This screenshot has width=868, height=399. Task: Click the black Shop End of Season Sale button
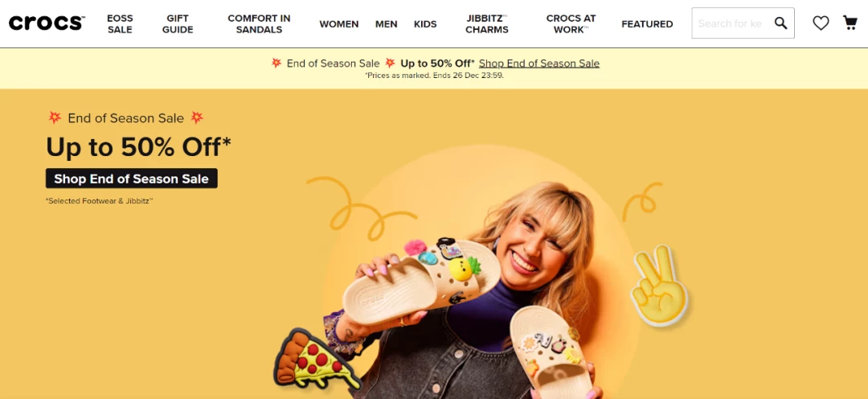[x=131, y=179]
